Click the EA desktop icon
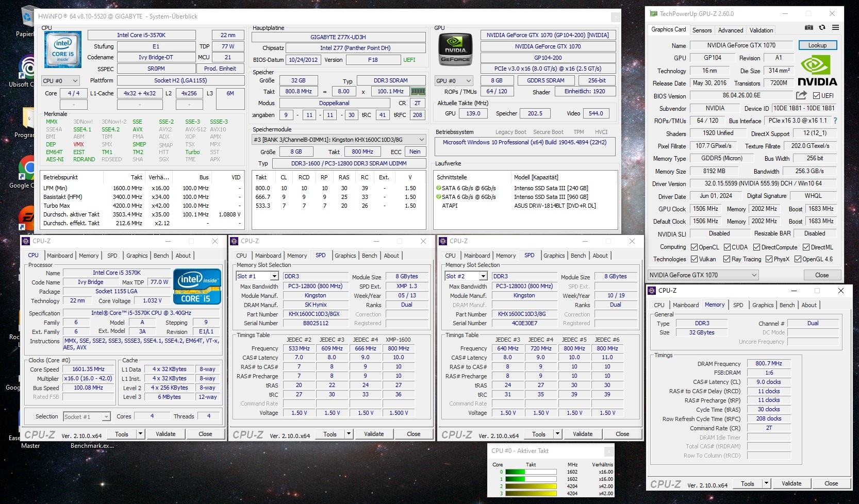 (27, 218)
